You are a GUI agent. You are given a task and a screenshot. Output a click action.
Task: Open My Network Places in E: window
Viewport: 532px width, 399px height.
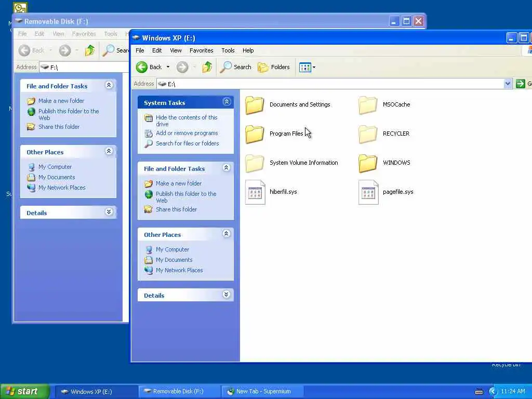(x=179, y=270)
